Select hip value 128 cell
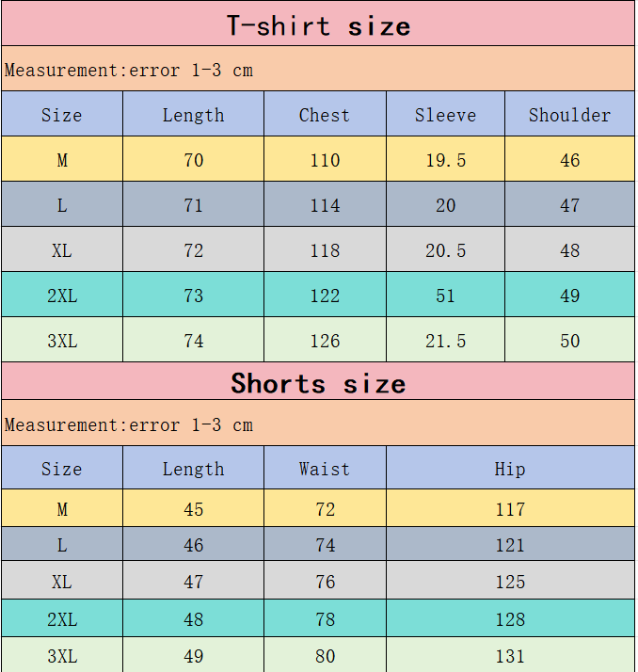Screen dimensions: 638x672 pos(510,619)
